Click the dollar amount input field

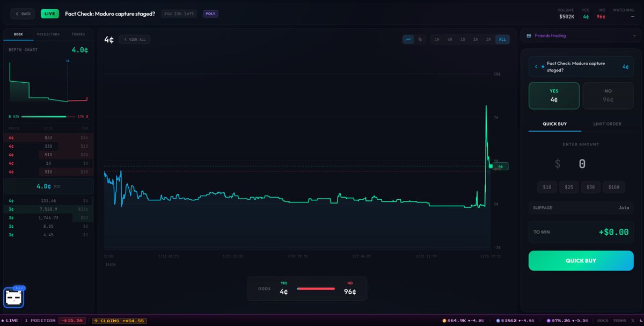(581, 164)
